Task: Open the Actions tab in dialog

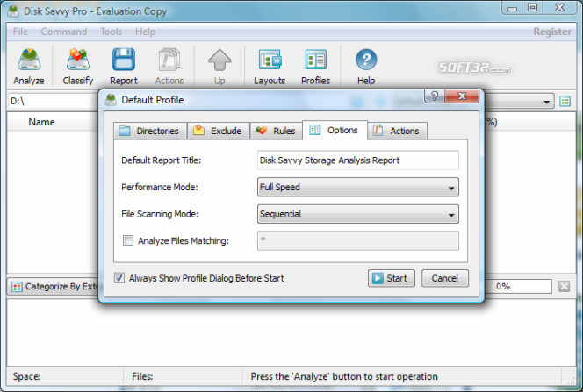Action: point(398,131)
